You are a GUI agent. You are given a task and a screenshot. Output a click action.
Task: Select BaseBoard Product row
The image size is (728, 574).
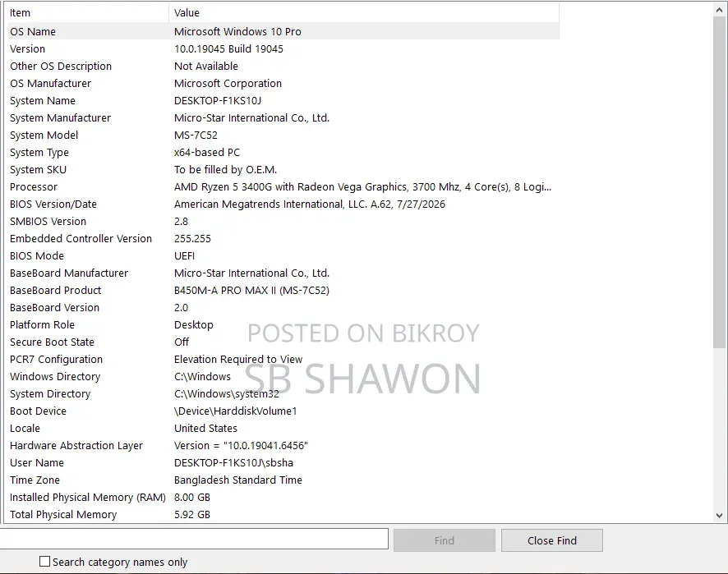pos(283,290)
